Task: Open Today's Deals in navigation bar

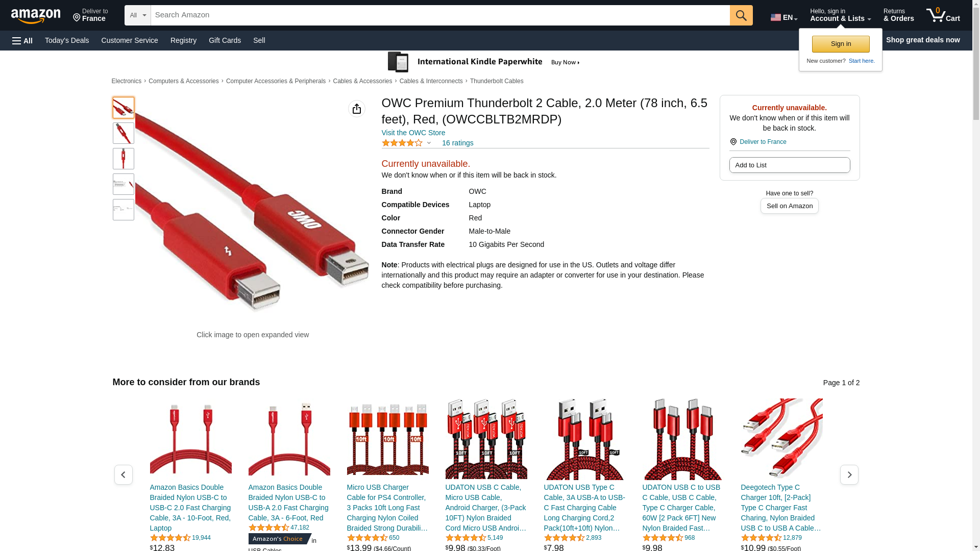Action: pos(67,40)
